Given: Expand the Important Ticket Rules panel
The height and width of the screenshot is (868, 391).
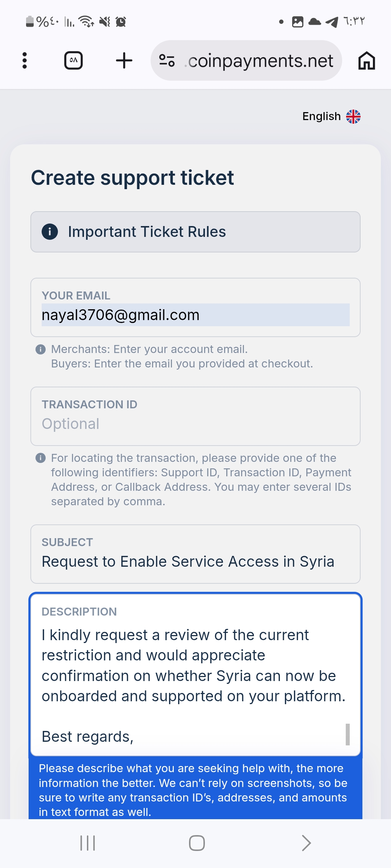Looking at the screenshot, I should click(195, 232).
